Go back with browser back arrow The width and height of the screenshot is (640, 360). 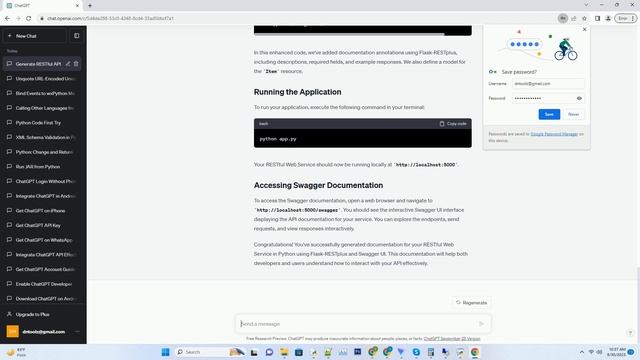(x=7, y=18)
